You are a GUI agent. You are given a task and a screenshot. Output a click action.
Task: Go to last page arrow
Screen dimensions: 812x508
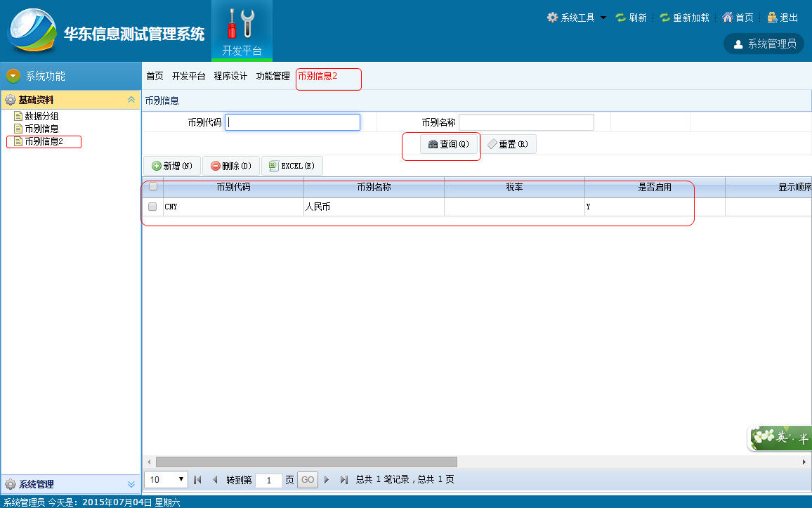pos(344,480)
